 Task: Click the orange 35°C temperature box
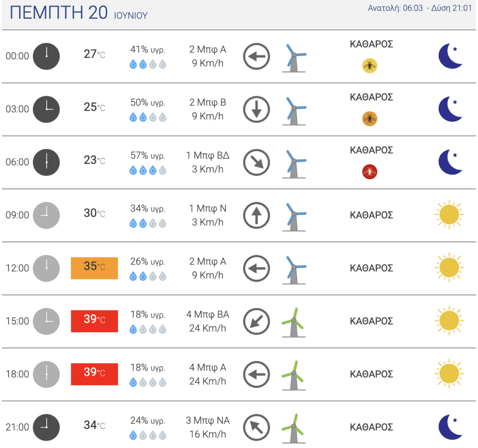94,268
